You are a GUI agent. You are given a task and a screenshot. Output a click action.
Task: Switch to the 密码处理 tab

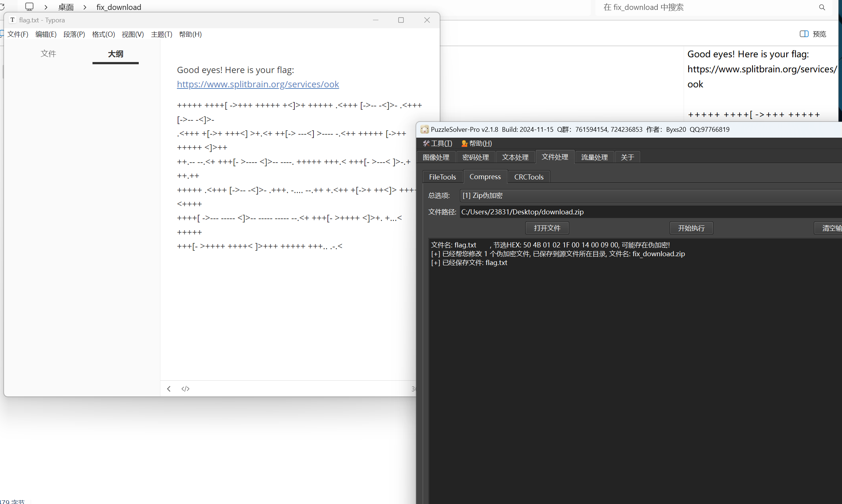[476, 157]
